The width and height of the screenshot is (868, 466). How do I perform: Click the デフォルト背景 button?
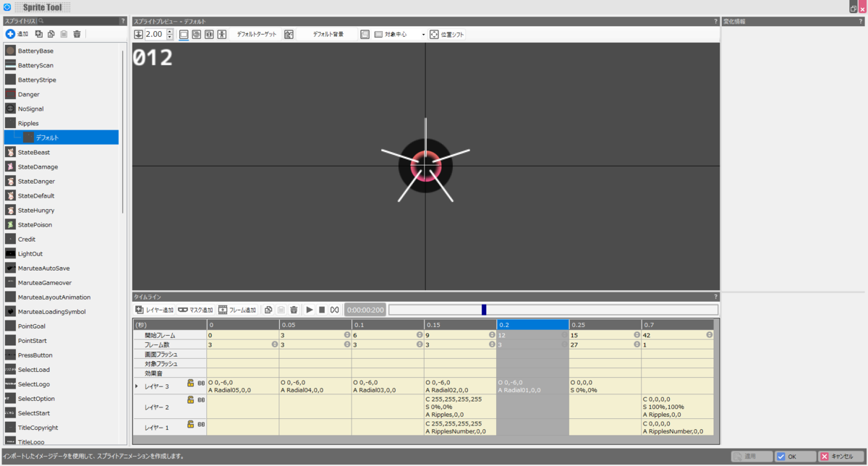pyautogui.click(x=328, y=34)
